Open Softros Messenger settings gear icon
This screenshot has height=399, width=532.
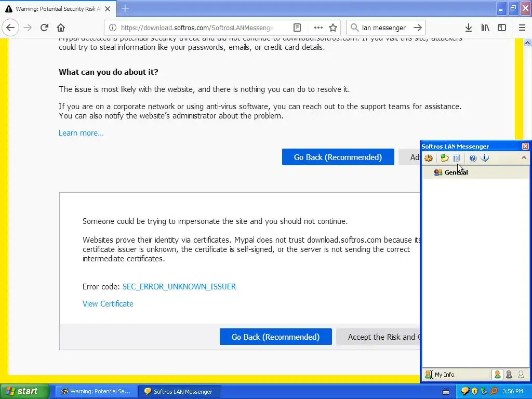tap(429, 158)
